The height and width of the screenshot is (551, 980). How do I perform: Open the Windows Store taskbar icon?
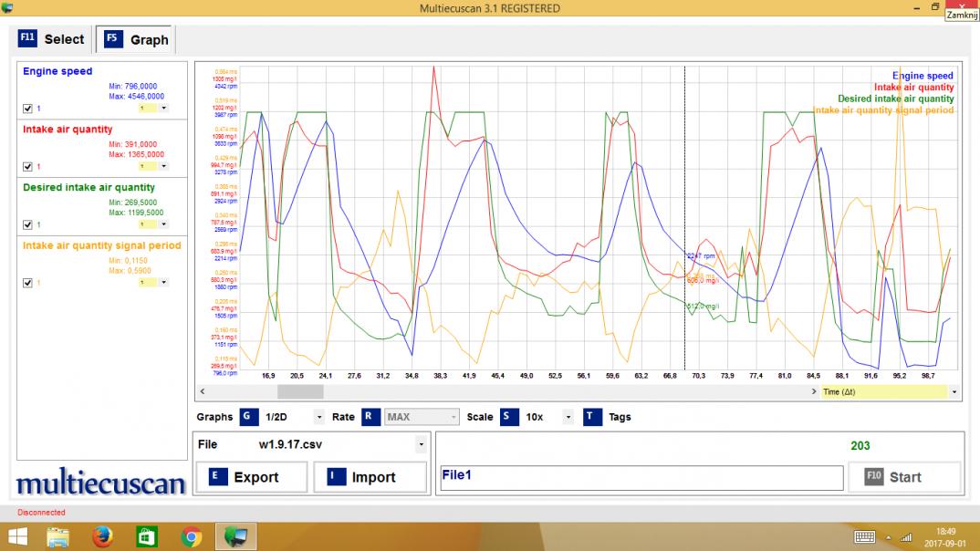[147, 536]
